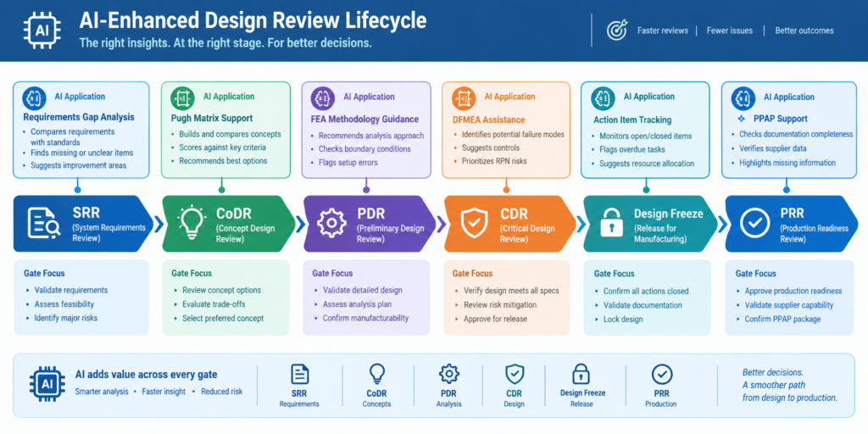Select the CoDR Concept Design Review stage
Screen dimensions: 868x434
(x=229, y=224)
